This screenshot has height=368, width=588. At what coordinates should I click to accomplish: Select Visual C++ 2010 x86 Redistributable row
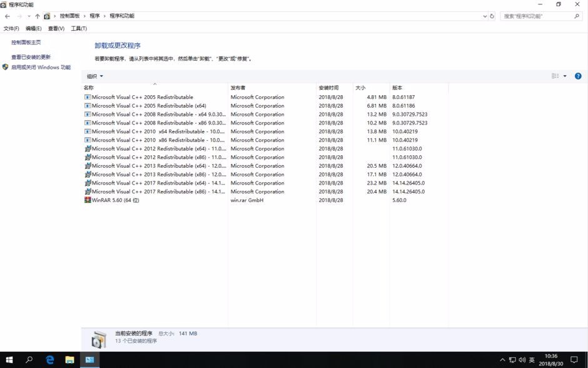pos(265,140)
